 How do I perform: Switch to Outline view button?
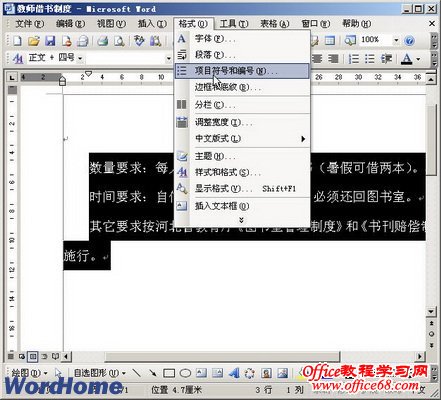[44, 356]
